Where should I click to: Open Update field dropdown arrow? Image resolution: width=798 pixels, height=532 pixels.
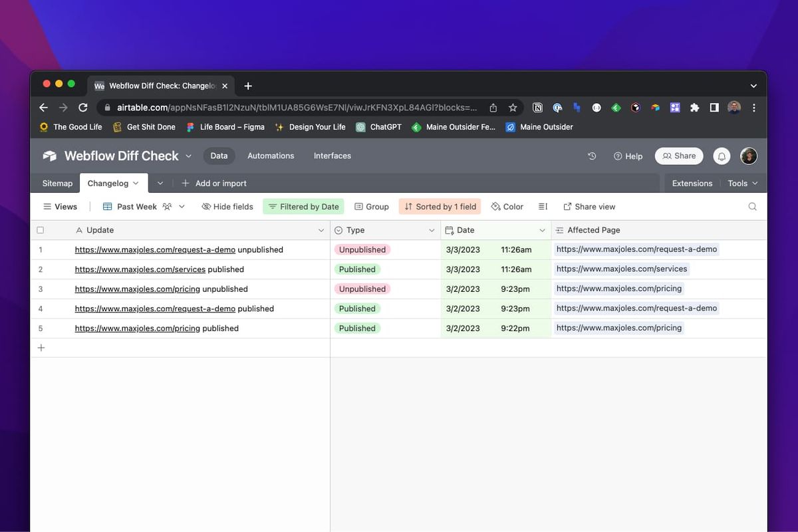[x=321, y=230]
